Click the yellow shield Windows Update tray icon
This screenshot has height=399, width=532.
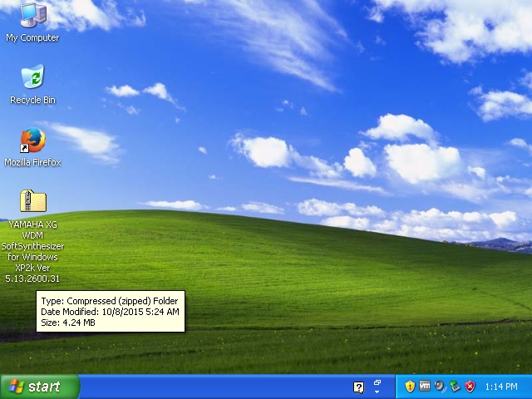click(410, 387)
